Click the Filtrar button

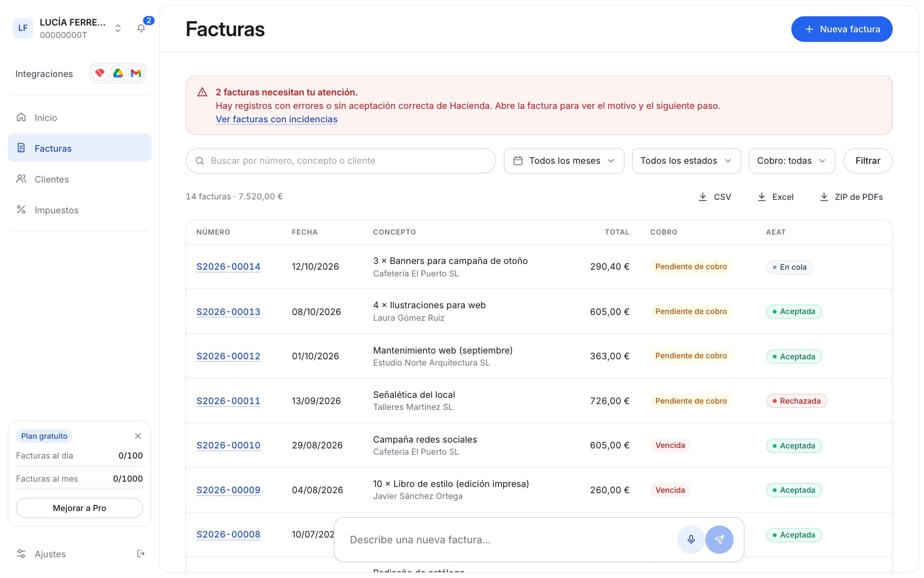coord(868,160)
